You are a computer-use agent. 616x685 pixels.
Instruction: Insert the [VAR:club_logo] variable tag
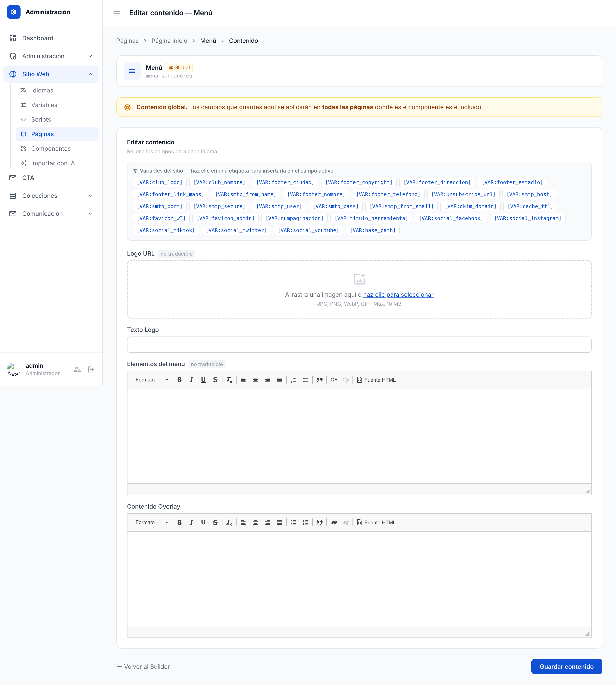click(x=159, y=182)
